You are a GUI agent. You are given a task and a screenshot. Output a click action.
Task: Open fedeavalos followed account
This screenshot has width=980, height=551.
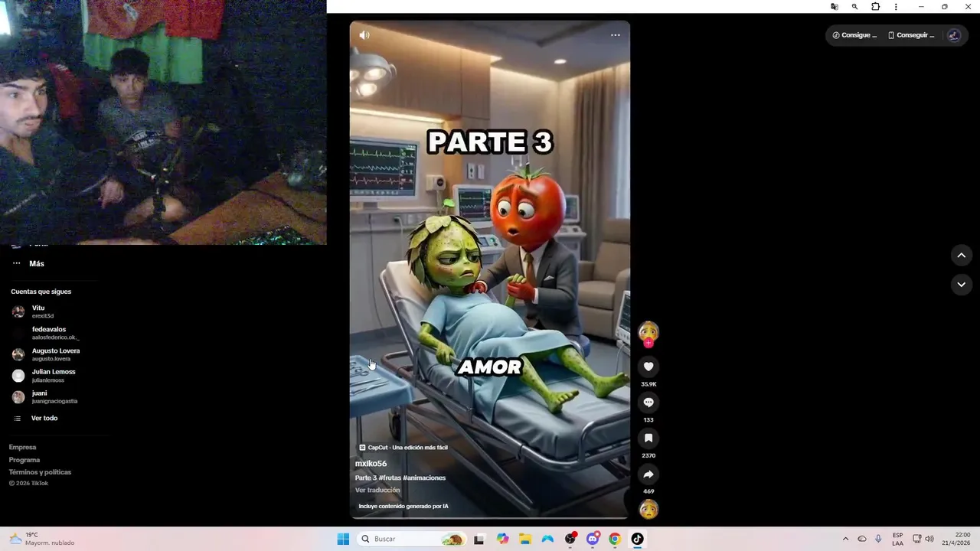click(46, 333)
